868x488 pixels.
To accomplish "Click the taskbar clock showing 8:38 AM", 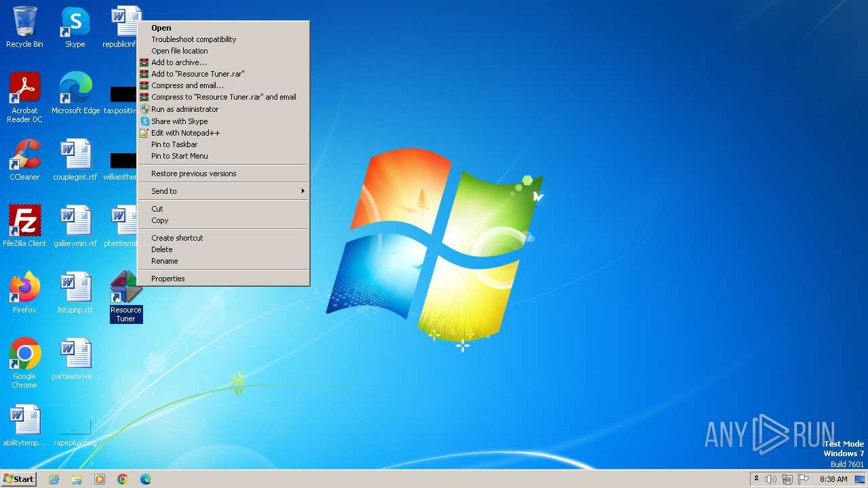I will pos(833,479).
